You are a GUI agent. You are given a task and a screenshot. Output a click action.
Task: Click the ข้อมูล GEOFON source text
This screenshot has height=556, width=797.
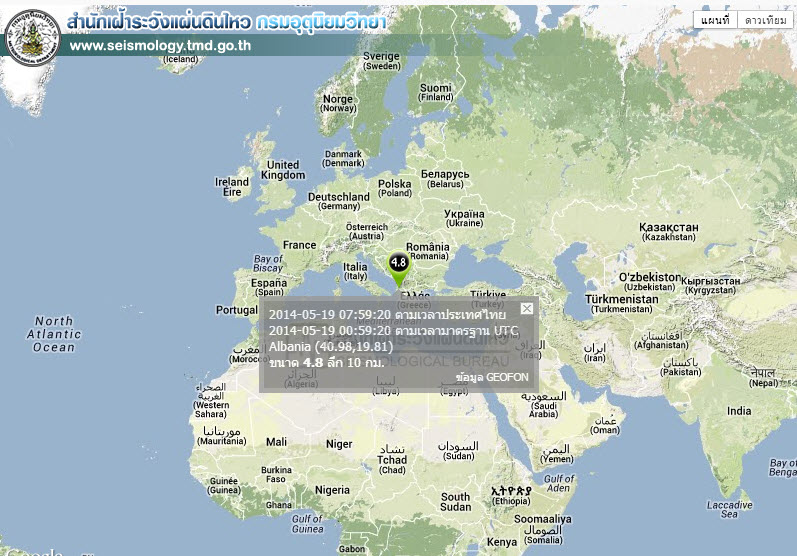492,377
